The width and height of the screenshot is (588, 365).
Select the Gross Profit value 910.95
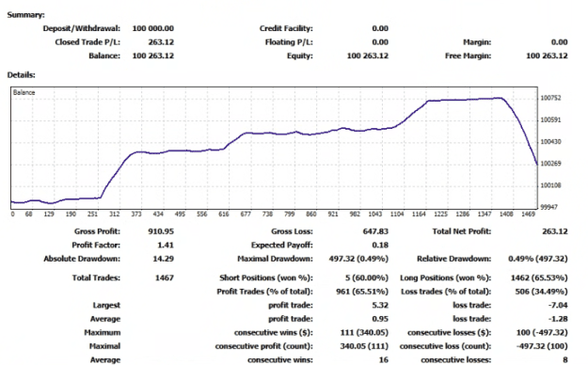(161, 231)
